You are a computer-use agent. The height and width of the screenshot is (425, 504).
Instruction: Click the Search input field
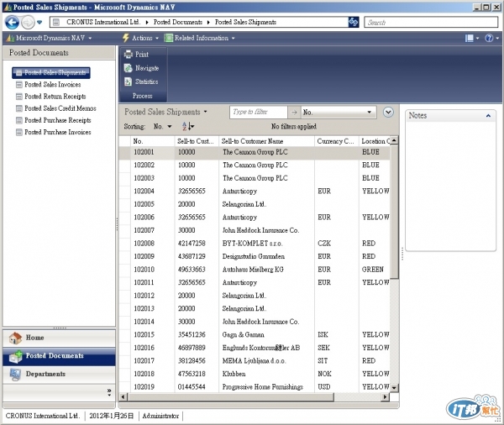[x=431, y=22]
